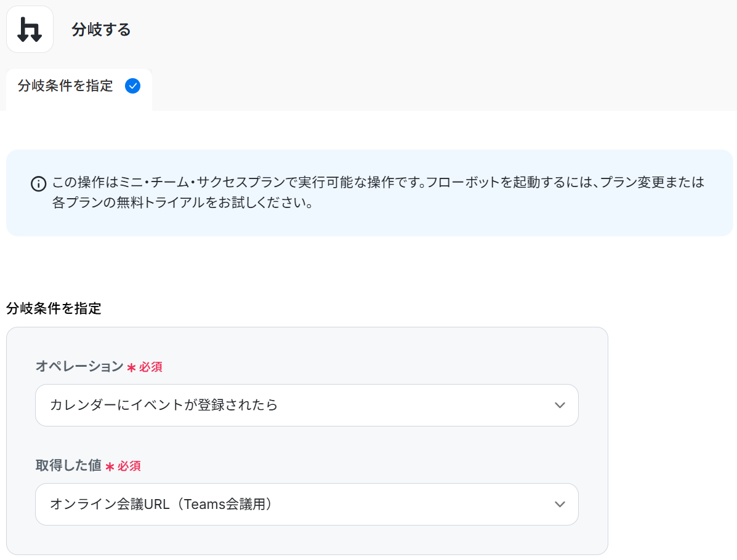
Task: Open the 取得した値 dropdown
Action: coord(306,505)
